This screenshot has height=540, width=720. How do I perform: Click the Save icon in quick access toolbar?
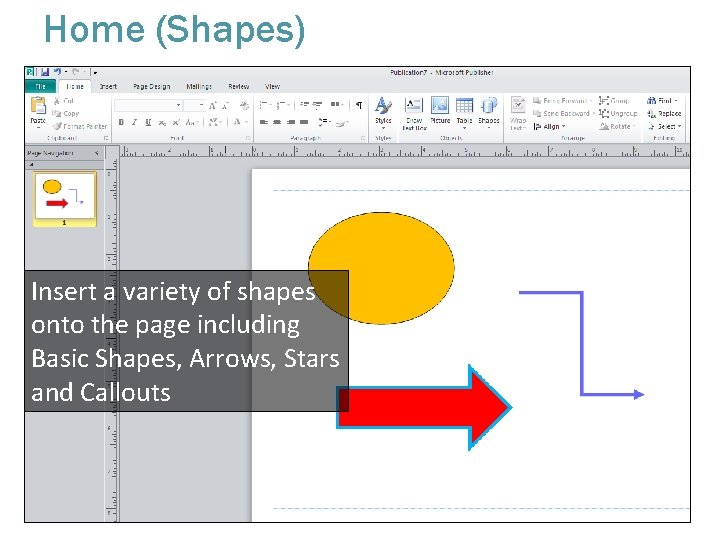[x=45, y=72]
